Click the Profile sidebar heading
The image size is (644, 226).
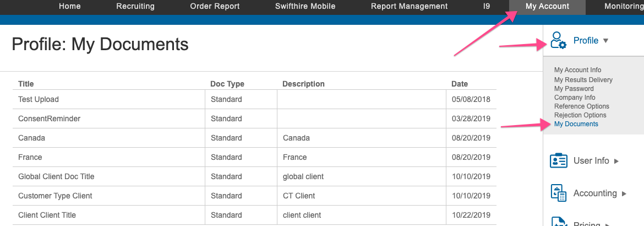[x=586, y=40]
